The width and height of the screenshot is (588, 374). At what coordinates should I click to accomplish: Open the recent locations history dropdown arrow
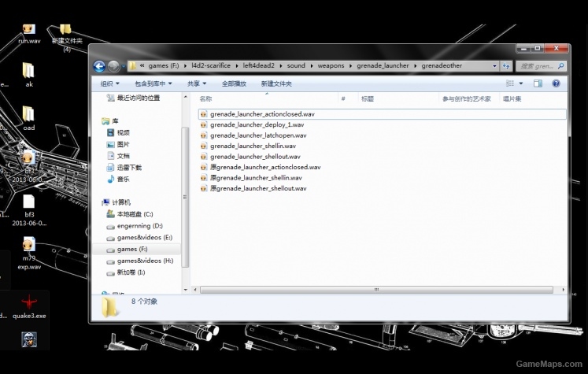(x=124, y=67)
